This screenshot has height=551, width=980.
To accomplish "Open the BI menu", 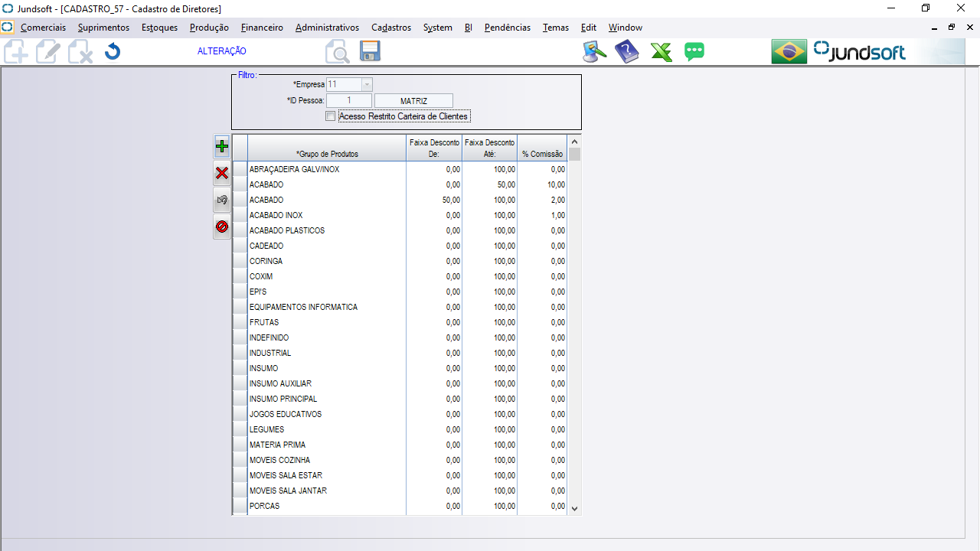I will 469,27.
